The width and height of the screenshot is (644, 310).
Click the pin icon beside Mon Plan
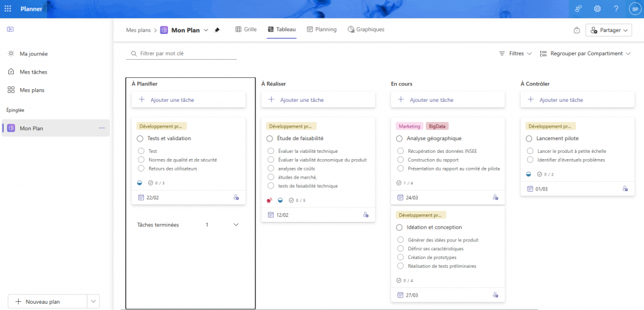217,30
